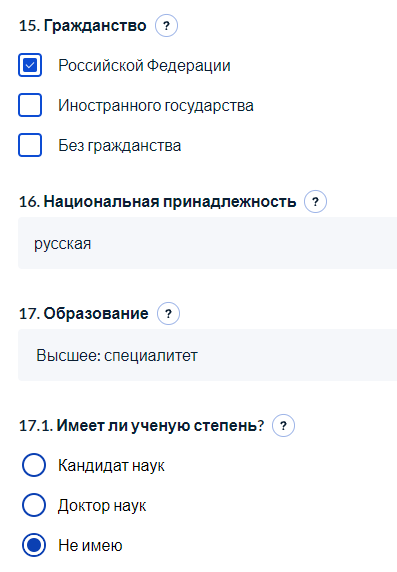
Task: Click the Российской Федерации label text
Action: [x=144, y=66]
